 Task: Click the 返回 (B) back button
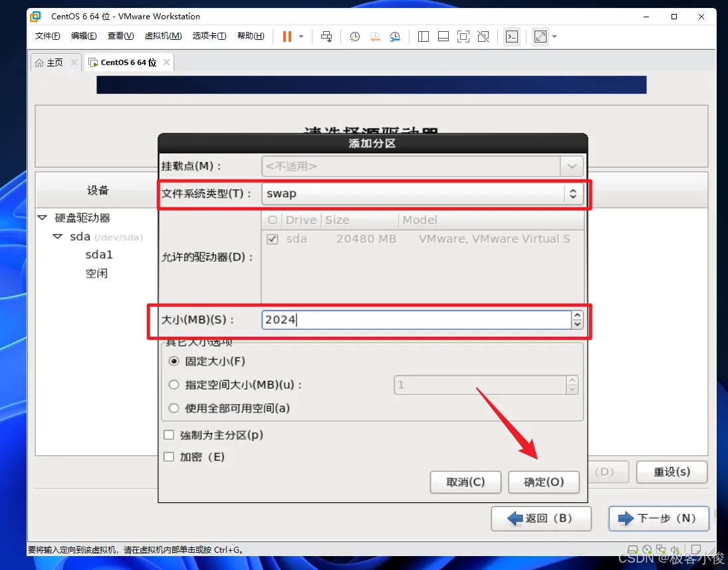coord(541,518)
